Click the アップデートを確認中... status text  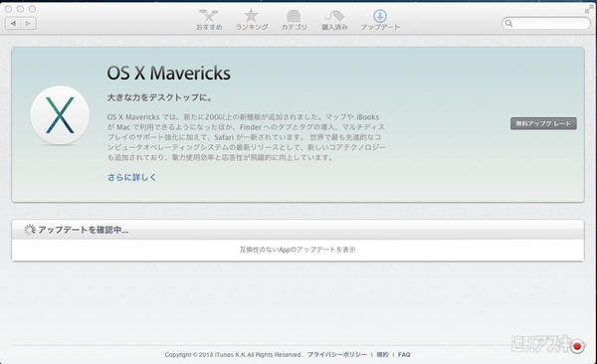tap(83, 230)
